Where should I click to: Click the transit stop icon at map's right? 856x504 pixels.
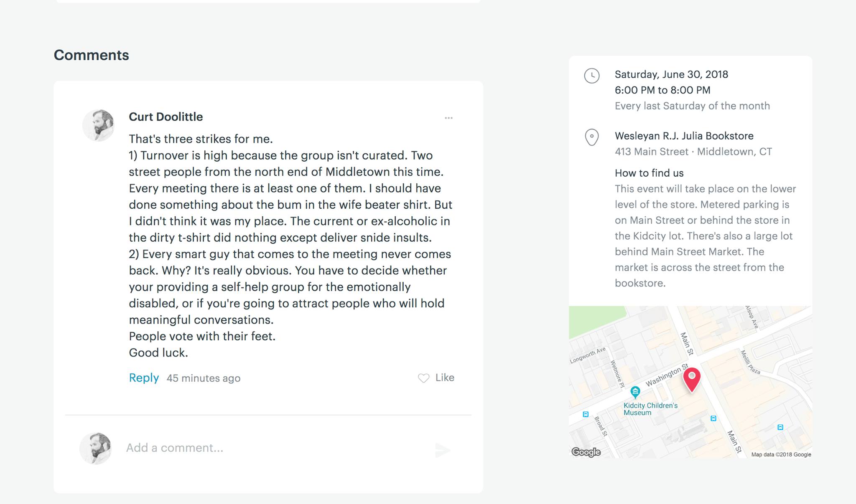click(x=780, y=427)
